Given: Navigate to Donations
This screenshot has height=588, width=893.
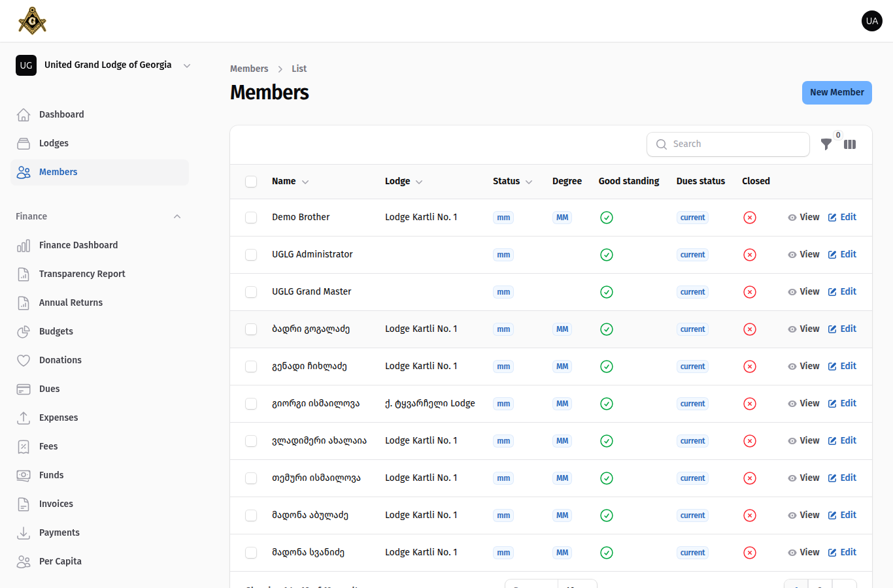Looking at the screenshot, I should coord(99,360).
